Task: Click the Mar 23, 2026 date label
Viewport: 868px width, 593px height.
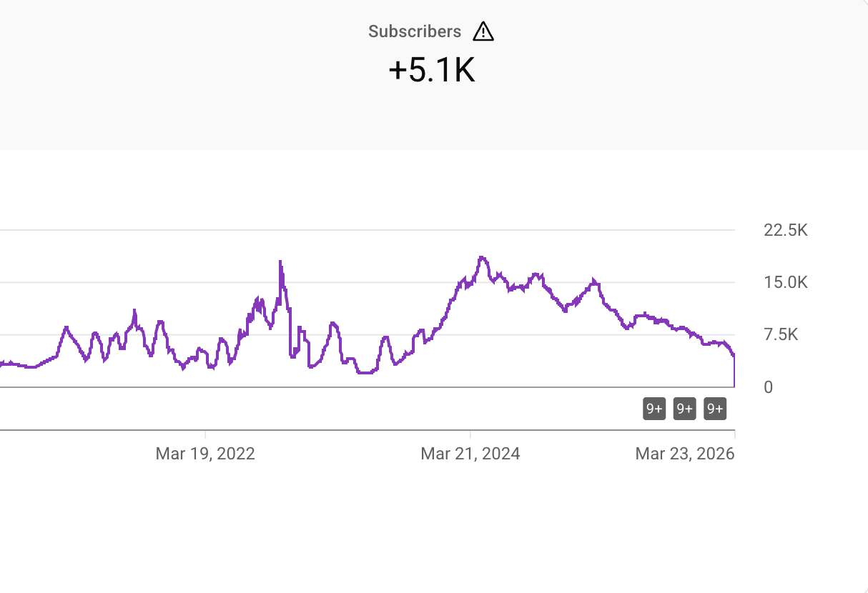Action: (x=684, y=454)
